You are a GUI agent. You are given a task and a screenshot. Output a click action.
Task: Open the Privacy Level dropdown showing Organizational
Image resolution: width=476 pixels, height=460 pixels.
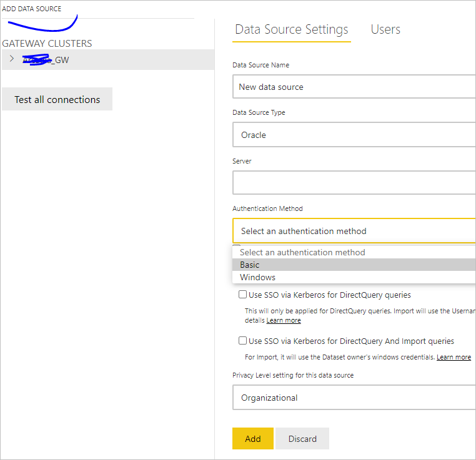click(x=354, y=398)
